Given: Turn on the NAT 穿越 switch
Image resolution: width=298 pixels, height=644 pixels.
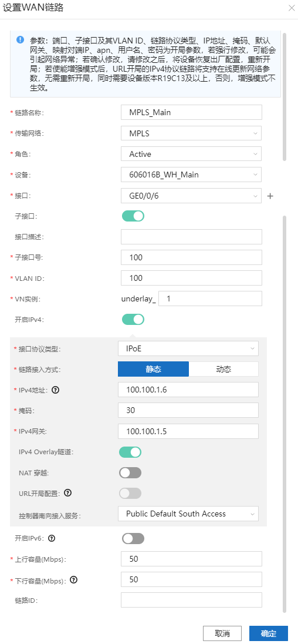Looking at the screenshot, I should (130, 473).
